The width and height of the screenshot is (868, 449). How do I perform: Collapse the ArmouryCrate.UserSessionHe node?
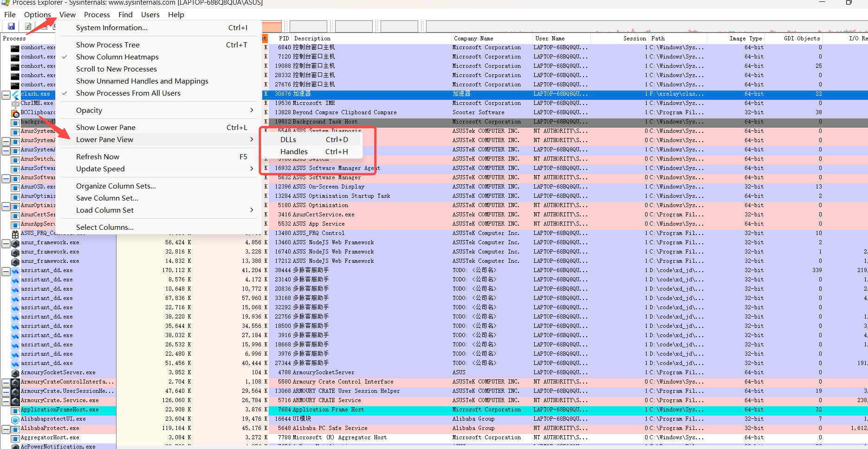[6, 392]
